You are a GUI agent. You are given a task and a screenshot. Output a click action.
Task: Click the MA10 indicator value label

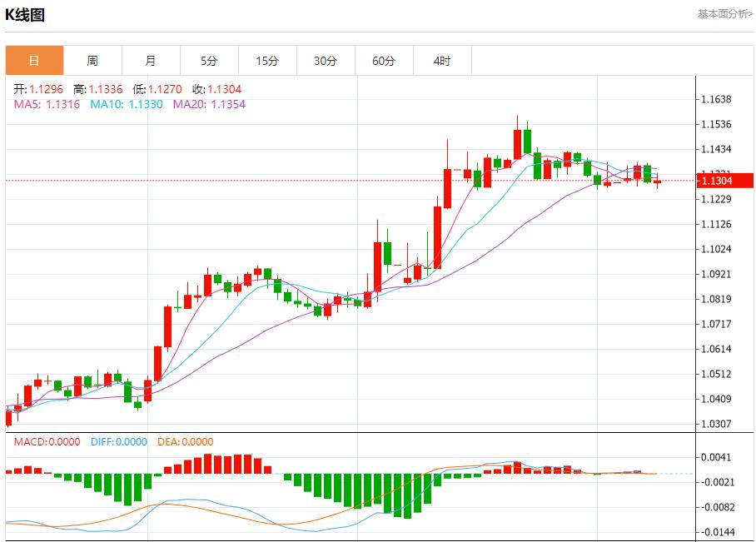point(127,104)
